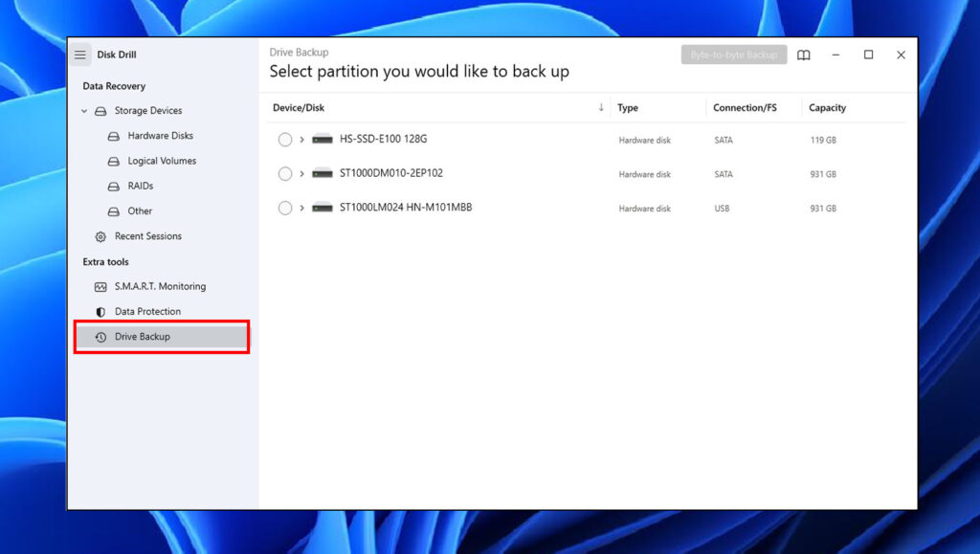
Task: Click the Data Recovery section heading
Action: point(114,85)
